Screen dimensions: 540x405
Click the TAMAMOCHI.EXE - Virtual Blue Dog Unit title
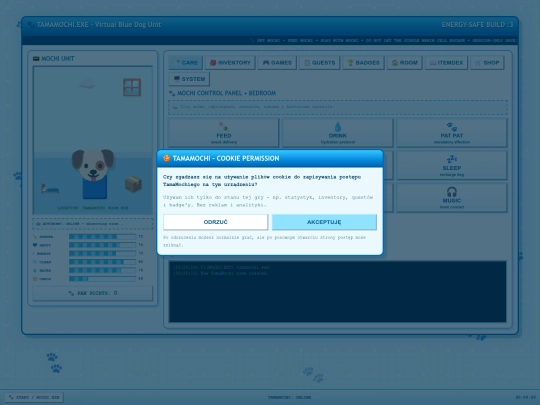[x=99, y=25]
